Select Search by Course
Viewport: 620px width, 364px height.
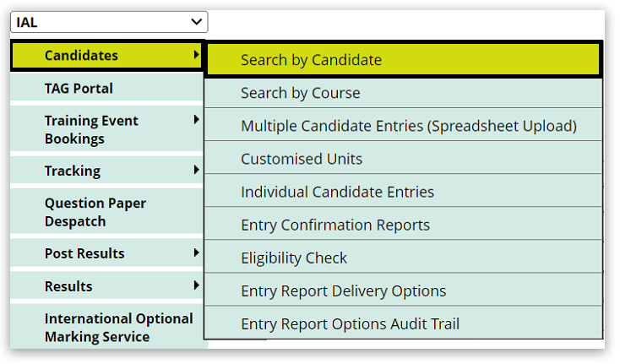(300, 93)
